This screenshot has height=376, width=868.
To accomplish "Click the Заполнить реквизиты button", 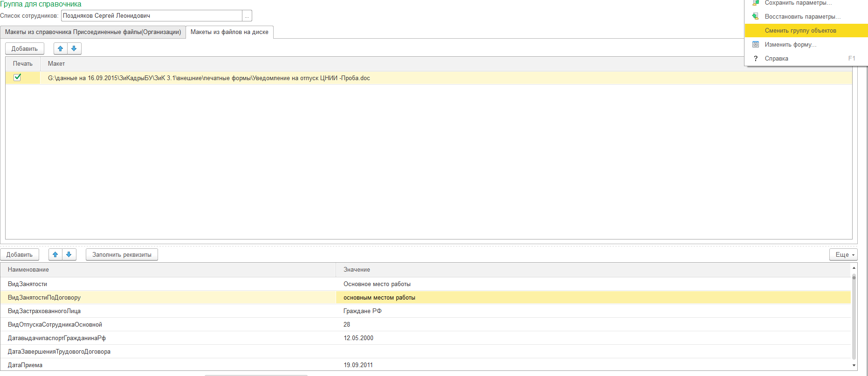I will tap(122, 254).
